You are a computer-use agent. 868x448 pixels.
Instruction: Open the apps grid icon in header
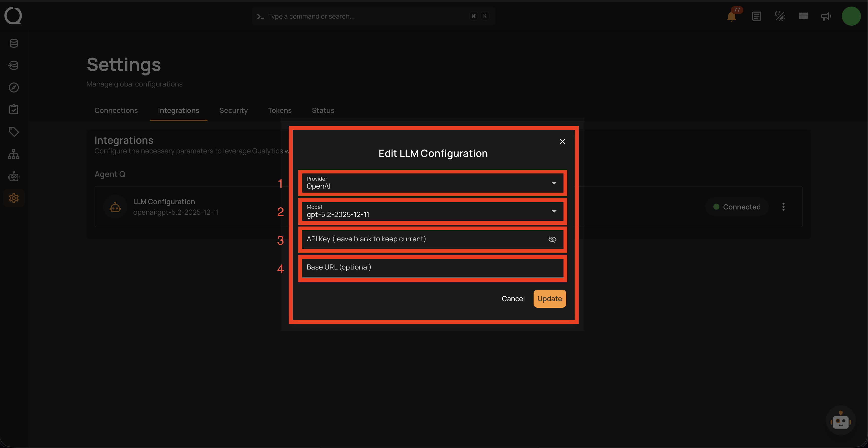tap(803, 16)
